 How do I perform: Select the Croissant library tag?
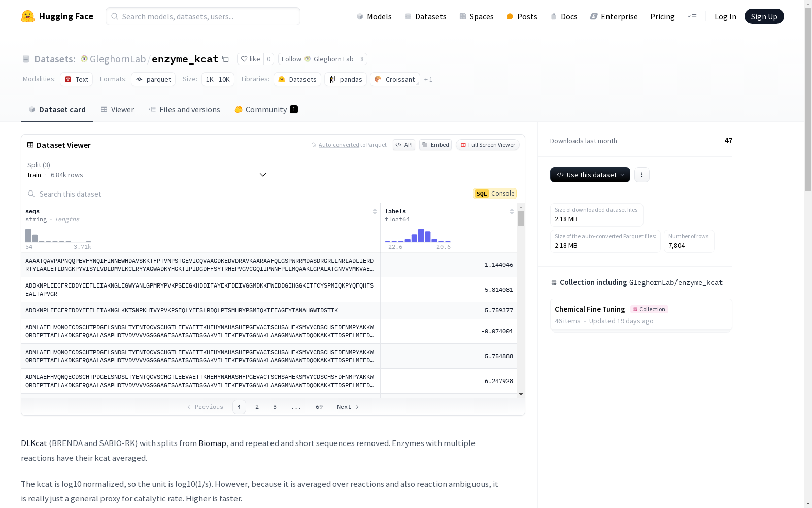395,79
